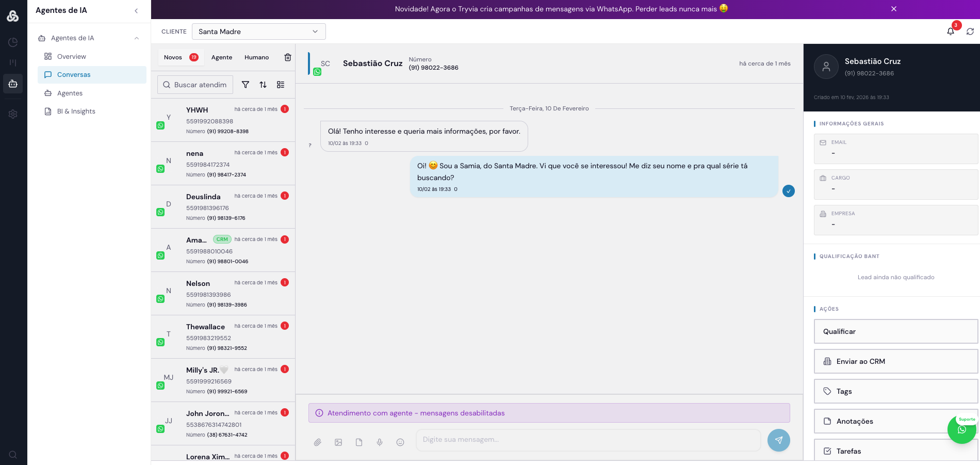This screenshot has width=980, height=465.
Task: Click the Buscar atendimento search field
Action: point(195,85)
